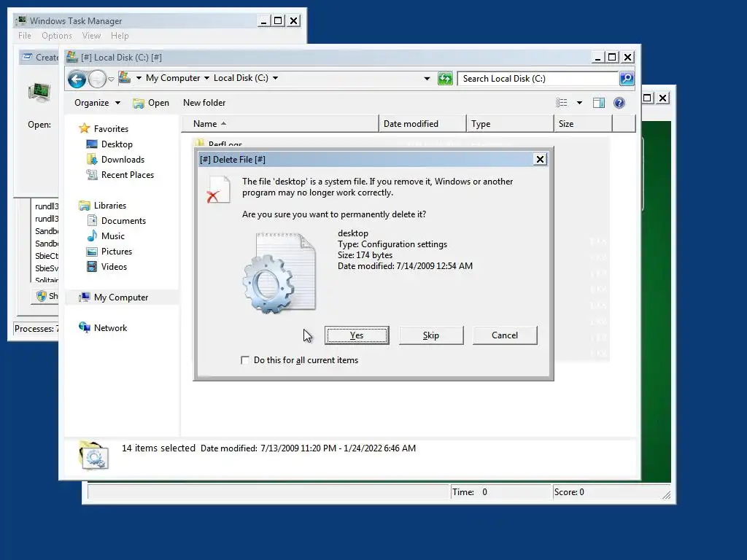The height and width of the screenshot is (560, 747).
Task: Open Pictures library
Action: coord(117,252)
